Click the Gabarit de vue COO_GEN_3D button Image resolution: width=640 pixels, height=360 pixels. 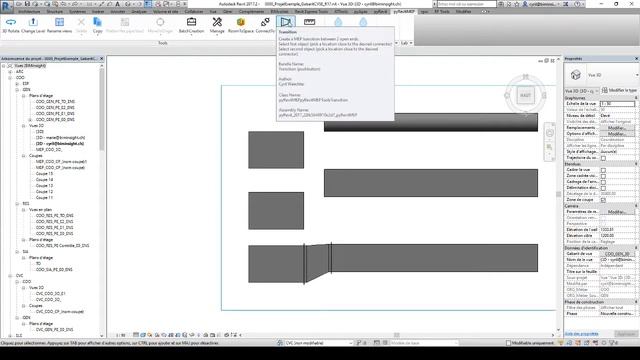(x=617, y=254)
